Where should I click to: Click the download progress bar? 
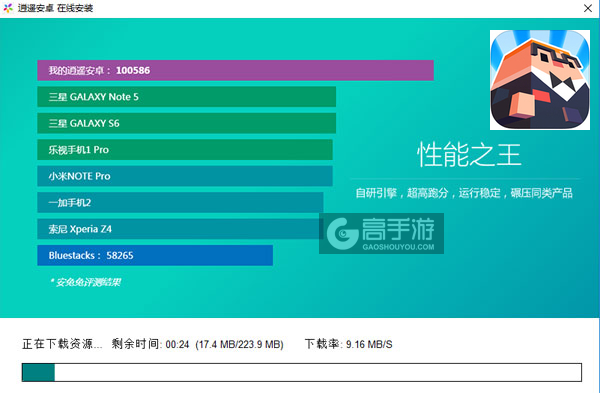302,372
